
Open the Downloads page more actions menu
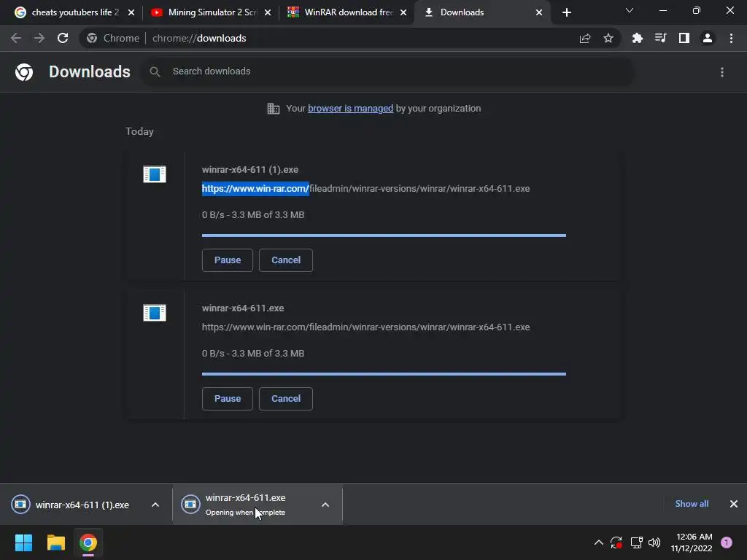point(722,72)
